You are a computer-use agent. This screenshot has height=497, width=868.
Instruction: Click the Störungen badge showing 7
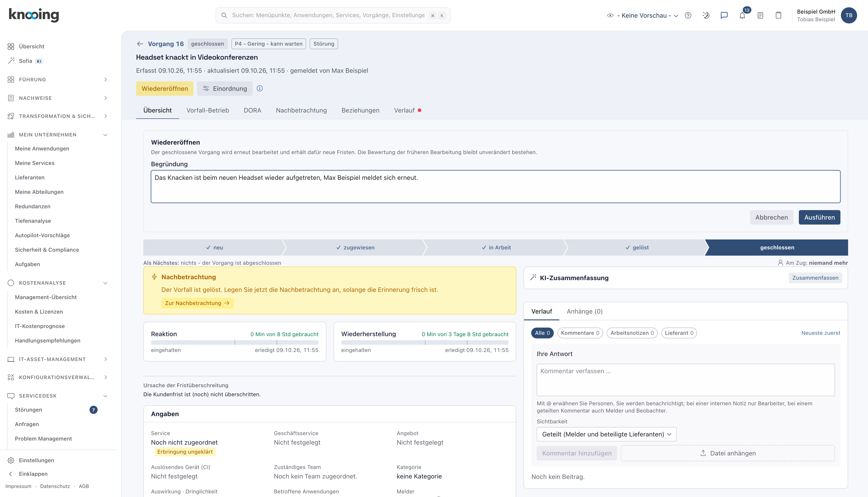94,410
